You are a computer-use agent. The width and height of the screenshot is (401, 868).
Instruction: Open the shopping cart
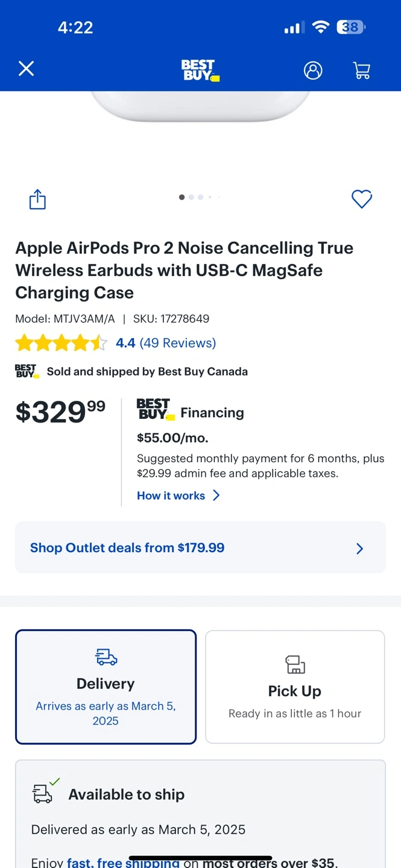pos(362,71)
